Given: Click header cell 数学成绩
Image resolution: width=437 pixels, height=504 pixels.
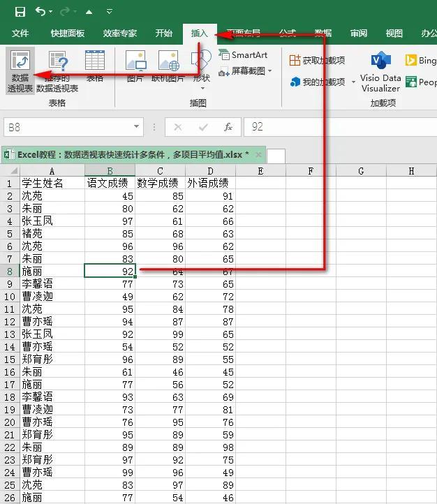Looking at the screenshot, I should 160,183.
